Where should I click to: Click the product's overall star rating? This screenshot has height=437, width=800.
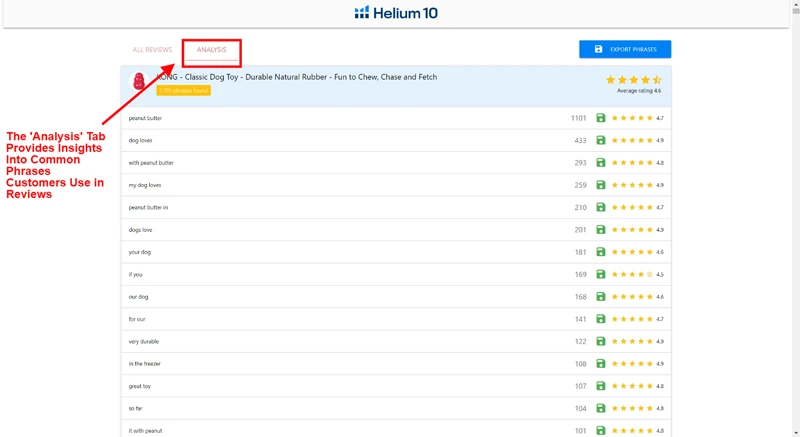(x=634, y=80)
